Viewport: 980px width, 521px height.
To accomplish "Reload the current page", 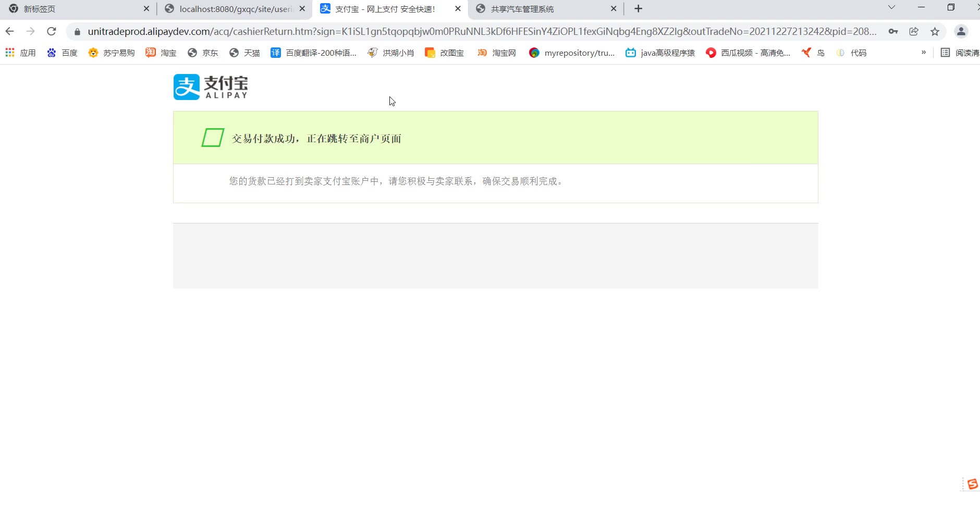I will tap(51, 31).
